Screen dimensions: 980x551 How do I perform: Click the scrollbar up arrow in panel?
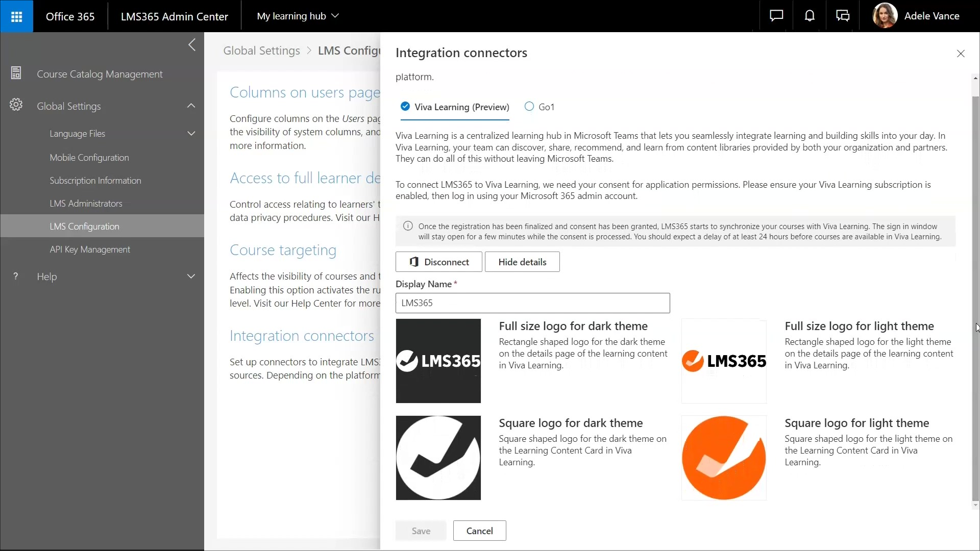point(975,78)
